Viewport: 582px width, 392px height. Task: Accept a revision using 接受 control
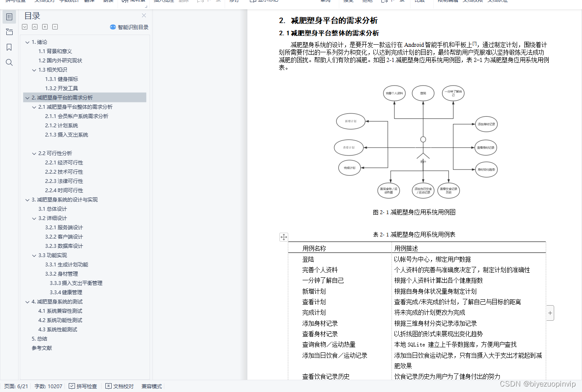pyautogui.click(x=348, y=2)
